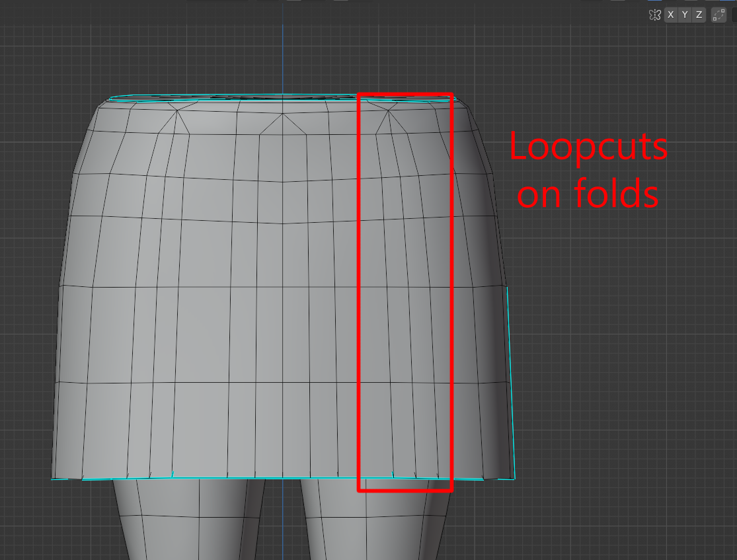
Task: Click the bottom edge of the red rectangle
Action: point(405,491)
